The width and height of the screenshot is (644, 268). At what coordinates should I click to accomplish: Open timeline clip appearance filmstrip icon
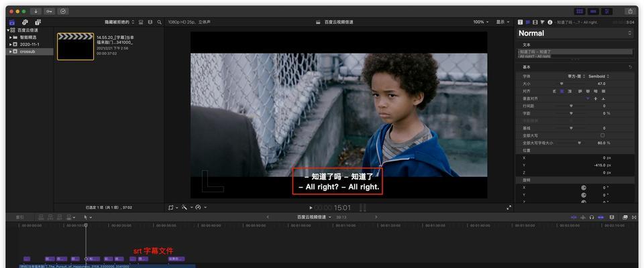tap(612, 217)
